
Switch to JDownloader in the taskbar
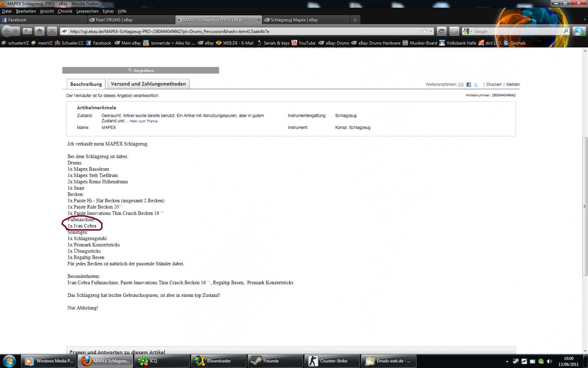(219, 361)
